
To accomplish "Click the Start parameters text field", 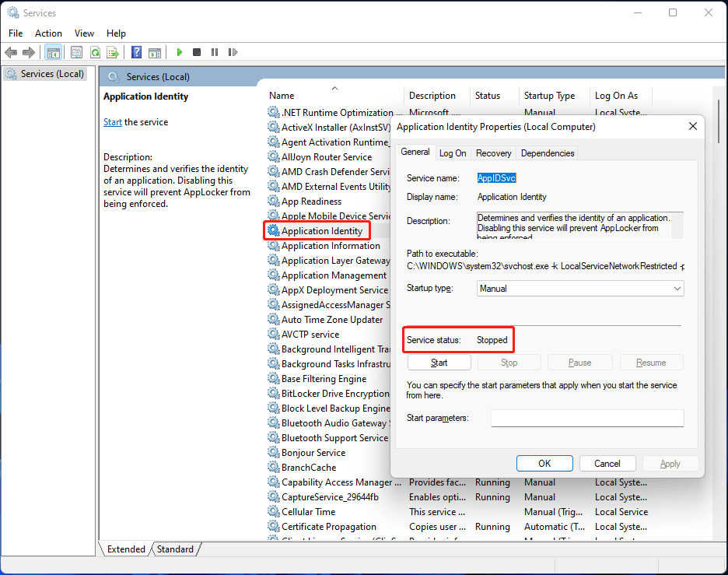I will (x=586, y=419).
